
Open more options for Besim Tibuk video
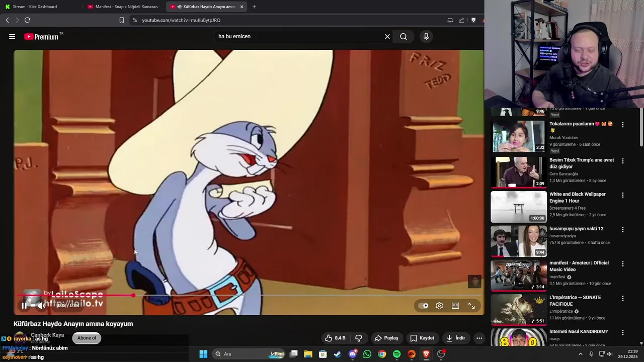pos(623,161)
